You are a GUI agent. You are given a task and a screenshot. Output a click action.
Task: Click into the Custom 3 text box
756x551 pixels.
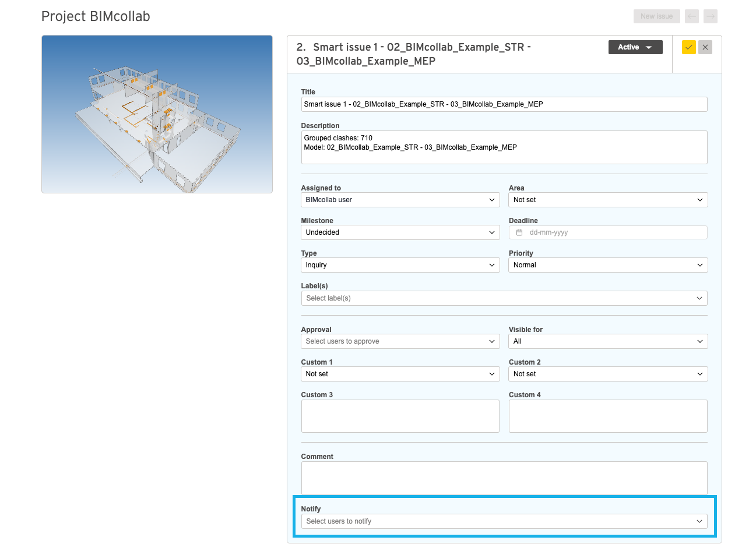pyautogui.click(x=400, y=416)
